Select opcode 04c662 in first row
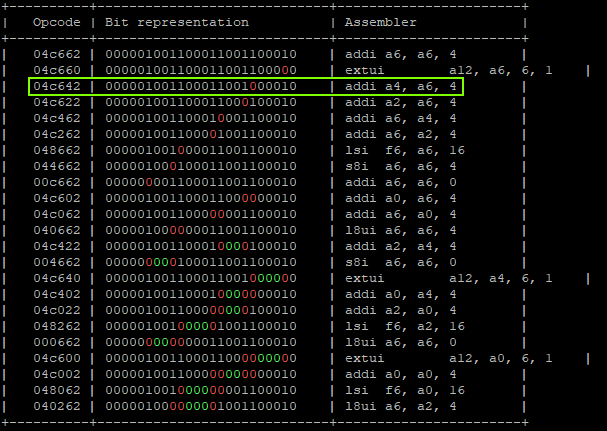Image resolution: width=607 pixels, height=431 pixels. coord(56,55)
